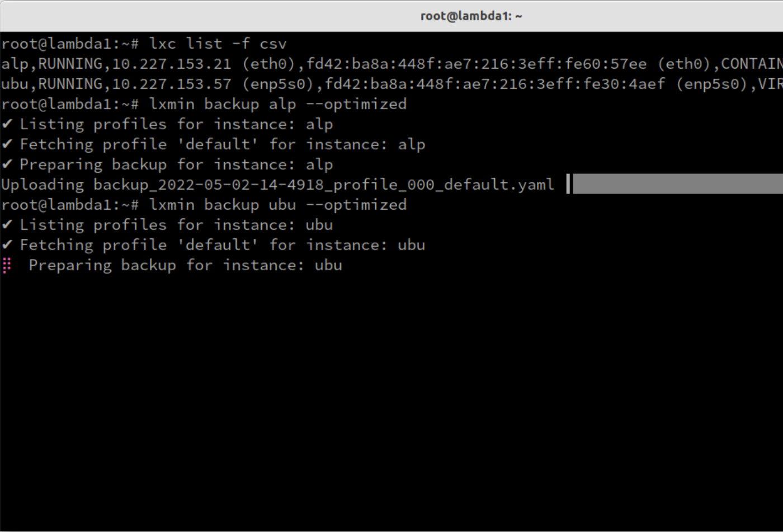
Task: Click the IPv6 address ending in fe60:57ee
Action: pyautogui.click(x=476, y=64)
